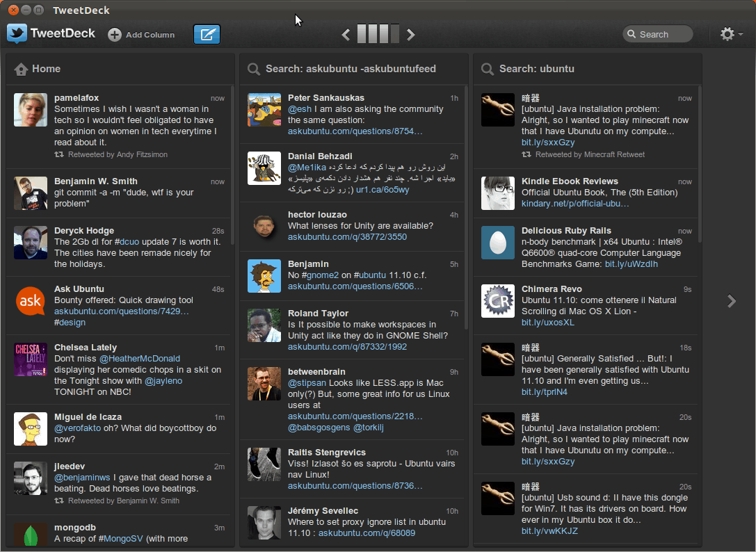
Task: Click the Home column scrollbar
Action: point(232,167)
